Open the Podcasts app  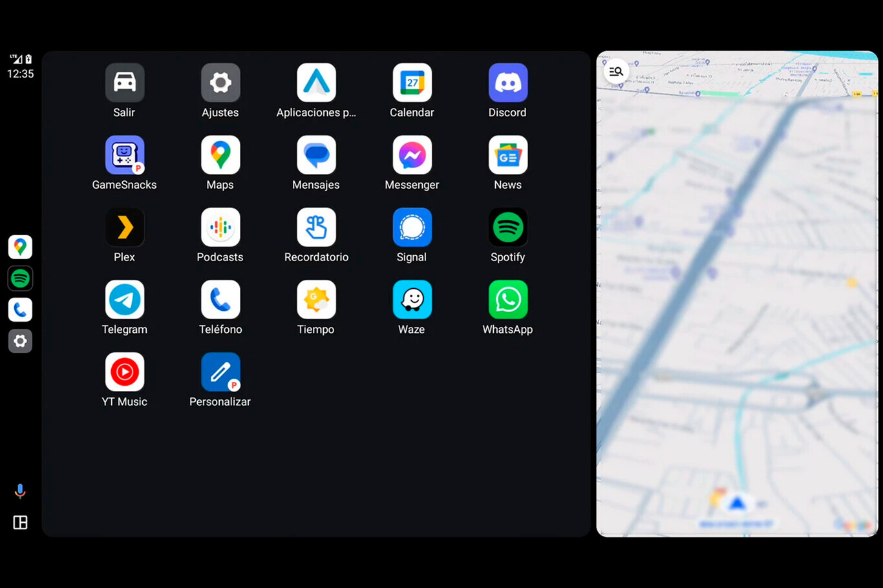(x=220, y=227)
